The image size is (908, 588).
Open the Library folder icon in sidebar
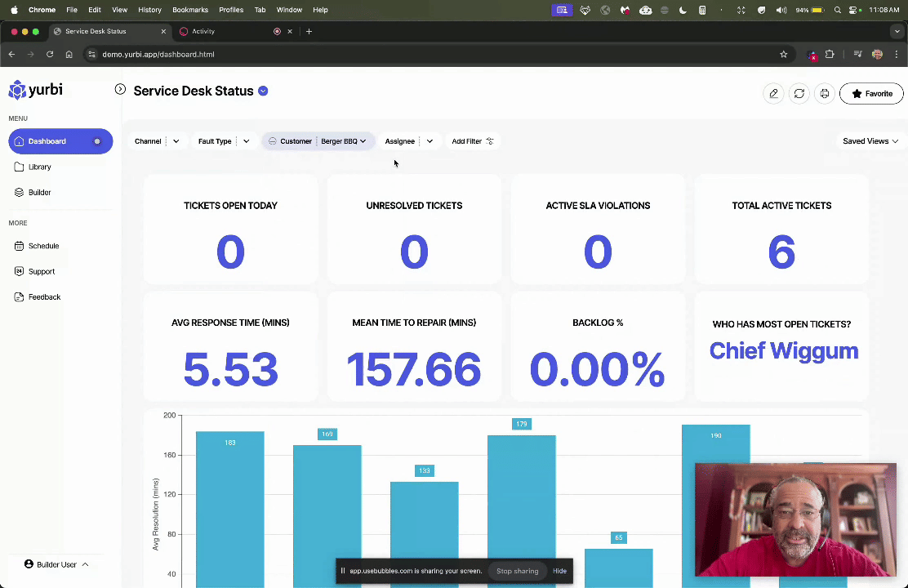pyautogui.click(x=20, y=167)
